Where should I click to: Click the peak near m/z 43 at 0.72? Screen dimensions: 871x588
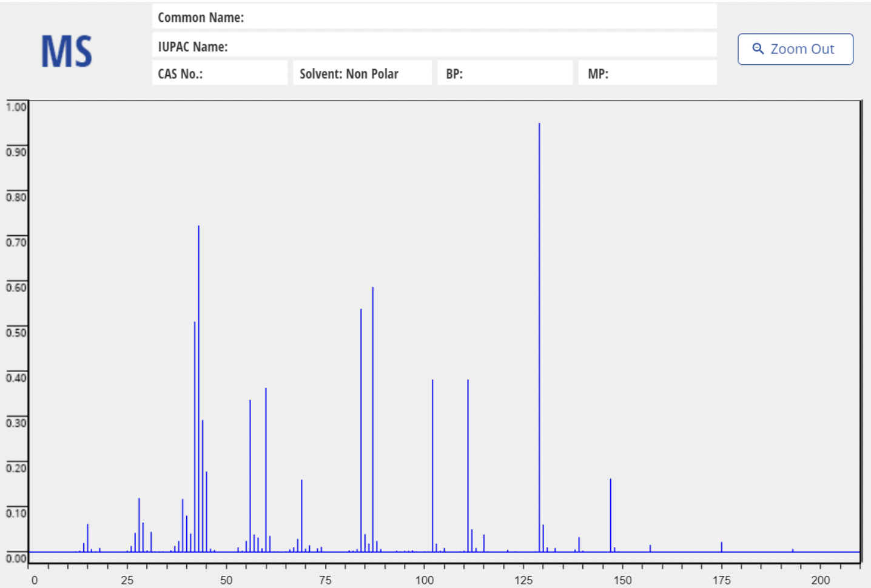[x=198, y=389]
